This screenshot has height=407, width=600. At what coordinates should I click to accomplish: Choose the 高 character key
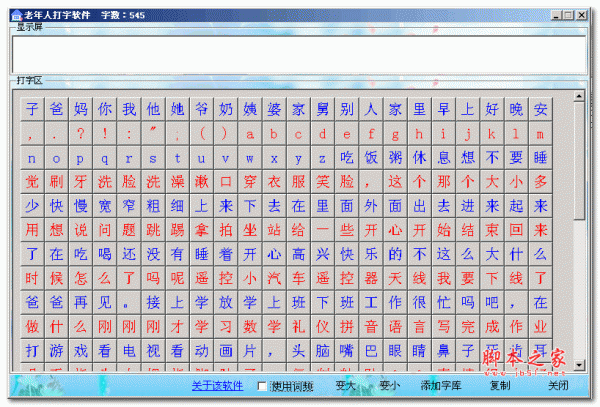pyautogui.click(x=298, y=254)
